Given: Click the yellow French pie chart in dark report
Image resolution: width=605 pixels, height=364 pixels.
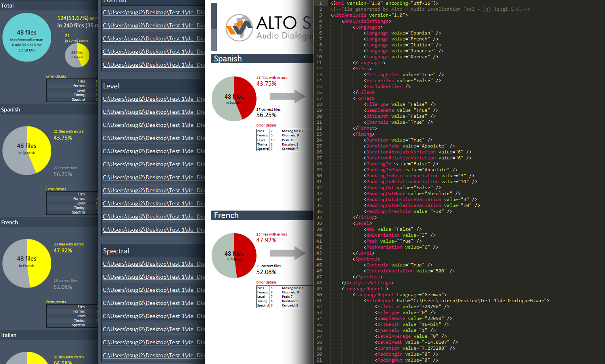Looking at the screenshot, I should click(x=27, y=263).
